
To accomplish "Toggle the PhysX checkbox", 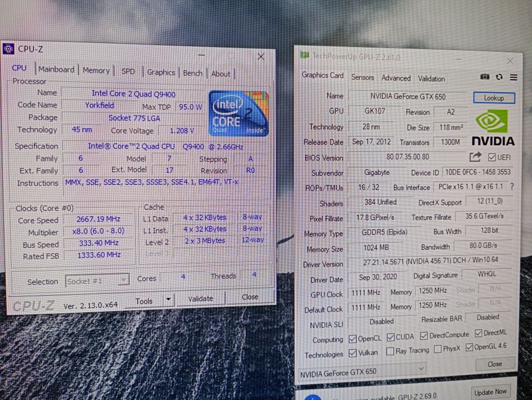I will pyautogui.click(x=438, y=349).
